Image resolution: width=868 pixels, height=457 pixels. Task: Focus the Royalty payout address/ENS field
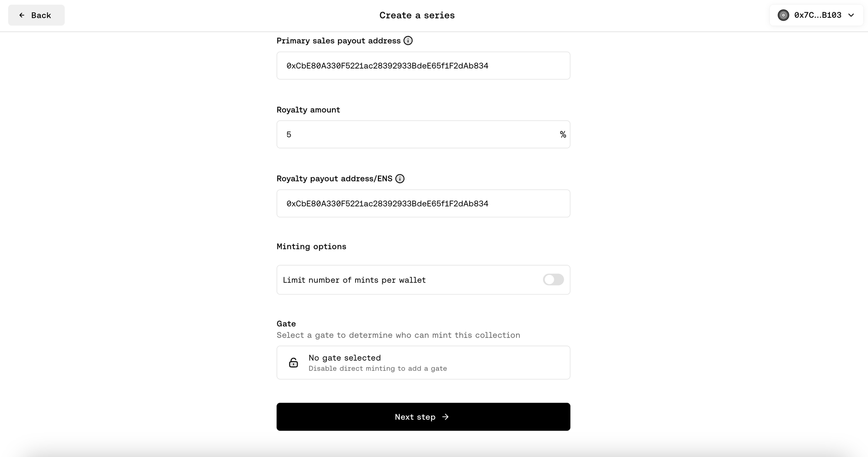coord(423,204)
